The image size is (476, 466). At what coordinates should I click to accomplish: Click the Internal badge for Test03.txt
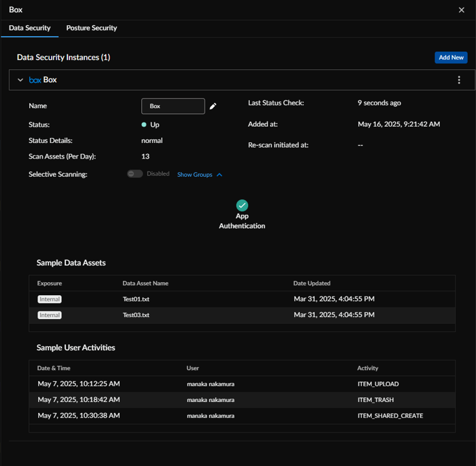click(x=49, y=315)
